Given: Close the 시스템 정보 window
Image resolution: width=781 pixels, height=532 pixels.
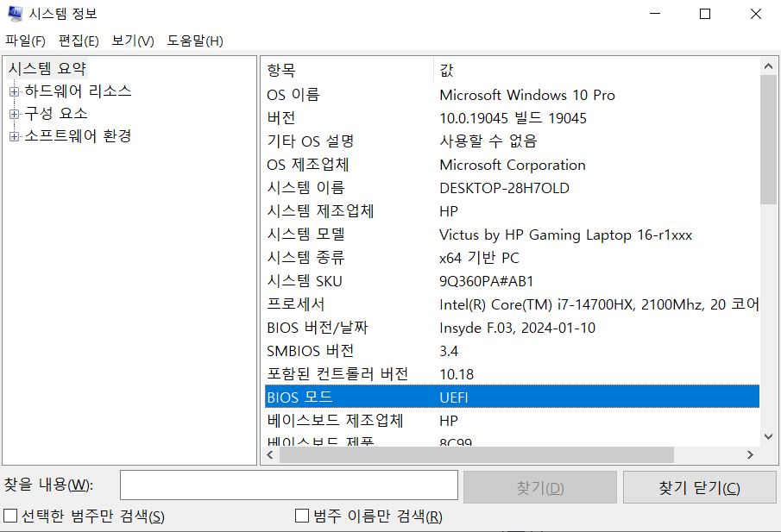Looking at the screenshot, I should [x=756, y=14].
